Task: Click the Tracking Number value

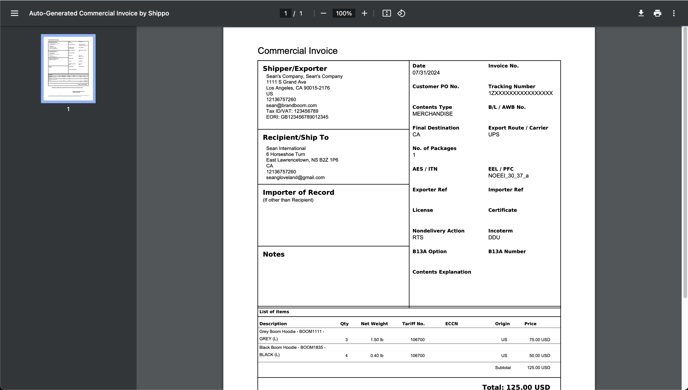Action: pyautogui.click(x=520, y=93)
